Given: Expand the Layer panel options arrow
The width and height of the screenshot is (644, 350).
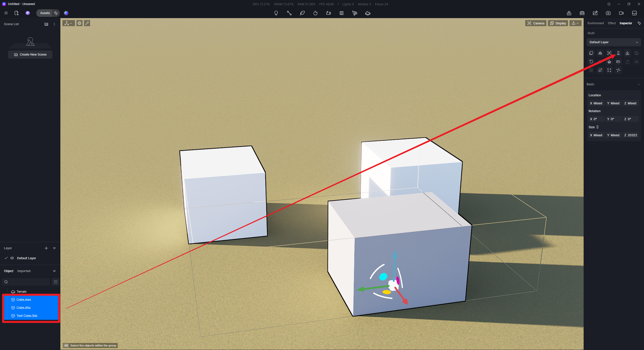Looking at the screenshot, I should coord(54,248).
